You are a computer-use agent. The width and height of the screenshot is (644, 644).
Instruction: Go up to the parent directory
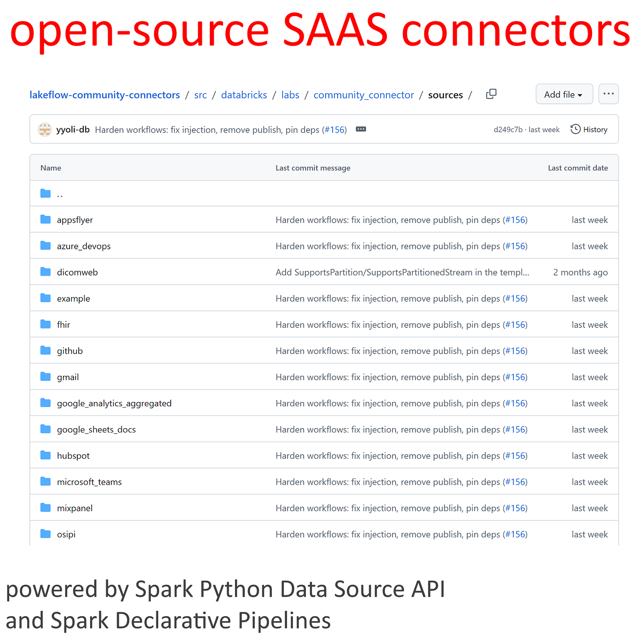(x=60, y=195)
